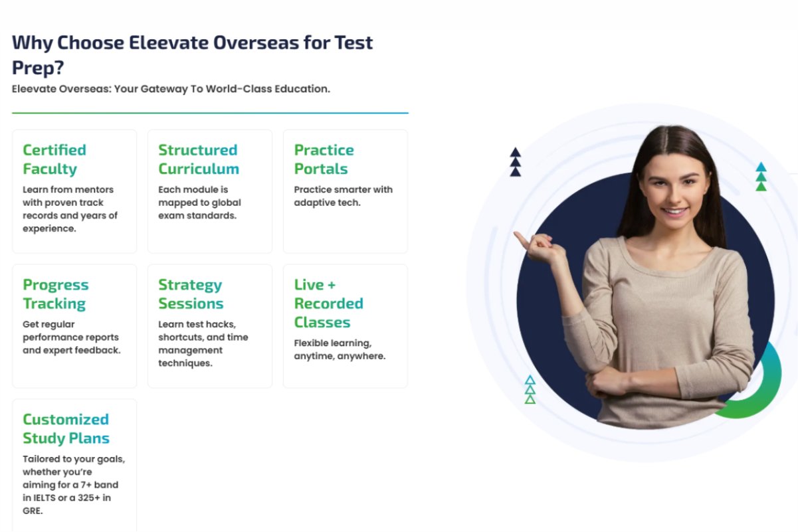Click the "Learn from mentors with proven track records" text
This screenshot has width=798, height=532.
click(70, 209)
